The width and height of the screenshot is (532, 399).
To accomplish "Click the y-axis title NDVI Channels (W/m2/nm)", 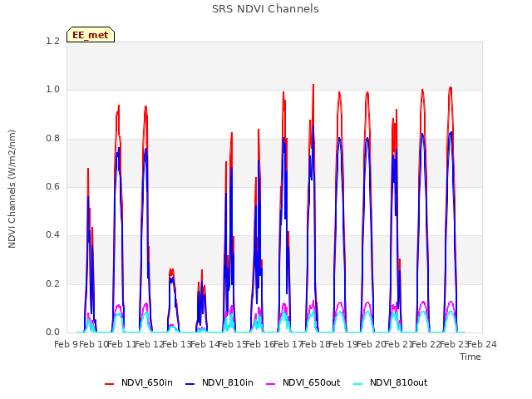I will click(12, 189).
